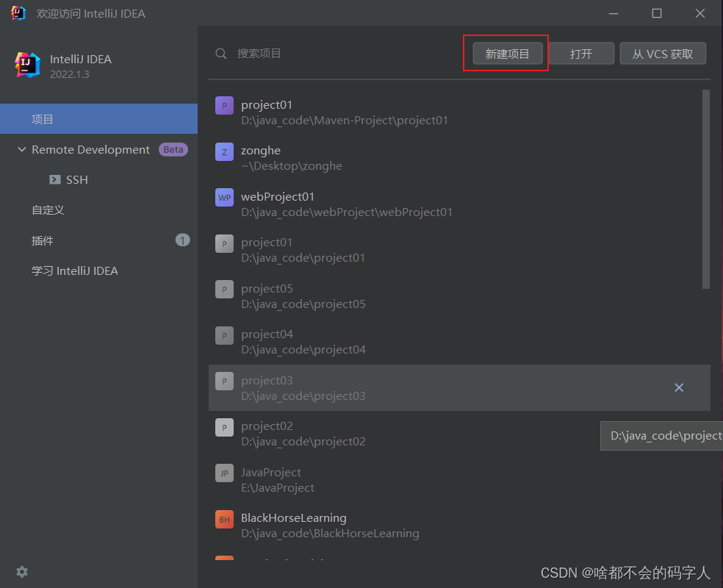Click the 2022.1.3 version text
The image size is (723, 588).
click(70, 74)
